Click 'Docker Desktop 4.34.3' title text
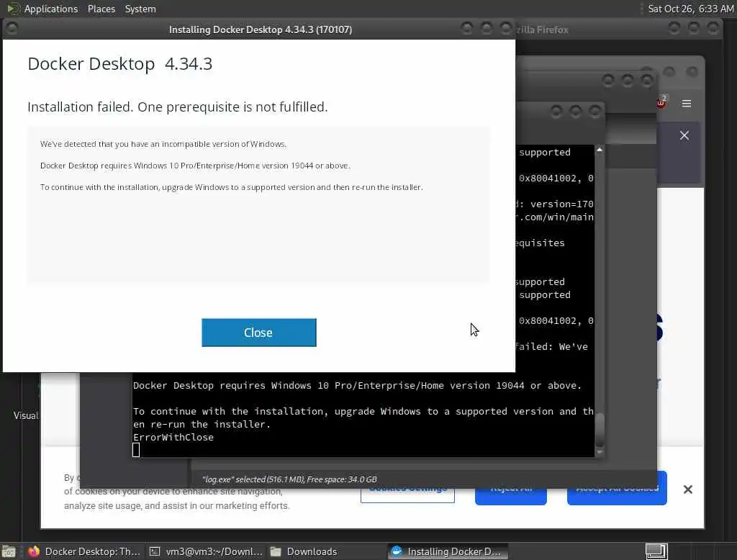Viewport: 737px width, 560px height. pyautogui.click(x=120, y=64)
